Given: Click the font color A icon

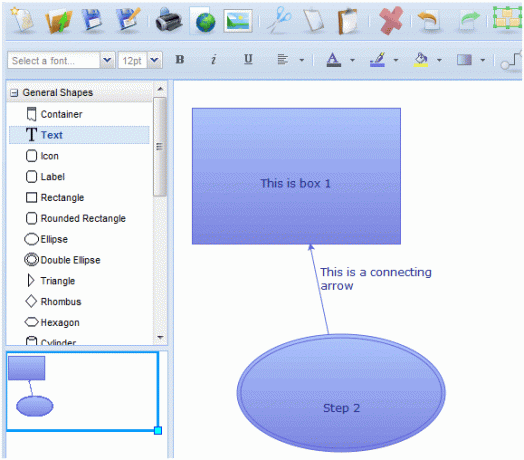Looking at the screenshot, I should coord(333,60).
